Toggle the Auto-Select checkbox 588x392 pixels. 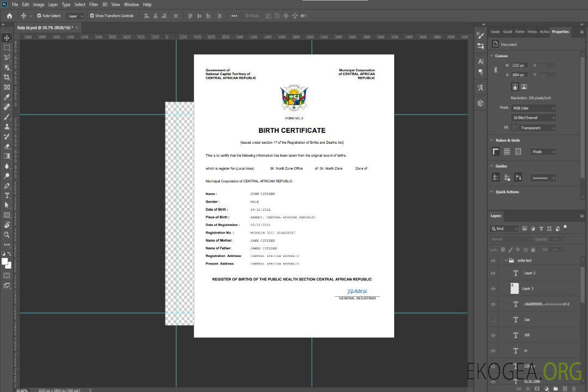[x=39, y=16]
